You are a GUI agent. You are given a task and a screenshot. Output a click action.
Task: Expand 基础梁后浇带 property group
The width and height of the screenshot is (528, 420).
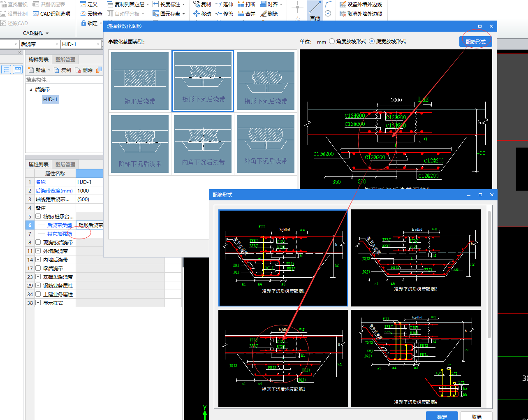[38, 277]
